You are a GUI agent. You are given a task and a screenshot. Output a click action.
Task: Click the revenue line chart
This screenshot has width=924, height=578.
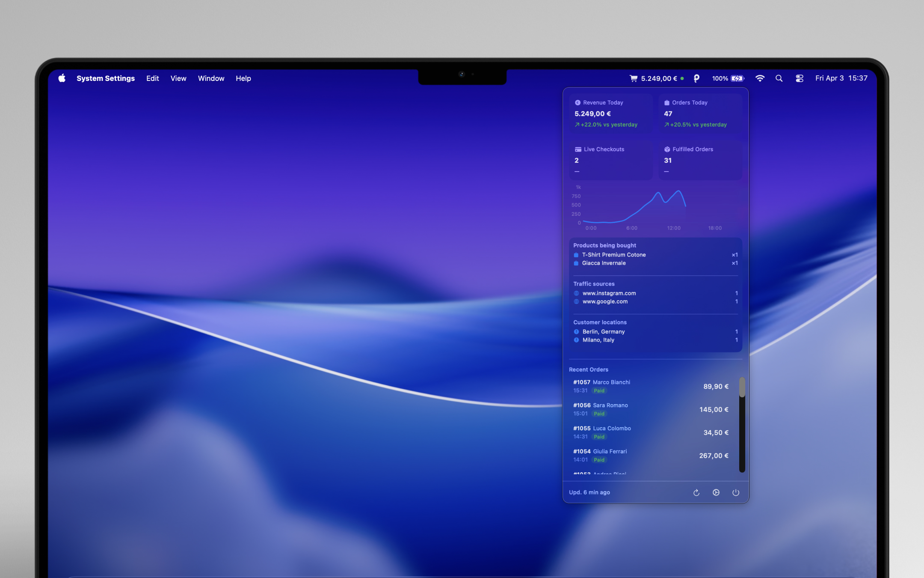(x=655, y=207)
